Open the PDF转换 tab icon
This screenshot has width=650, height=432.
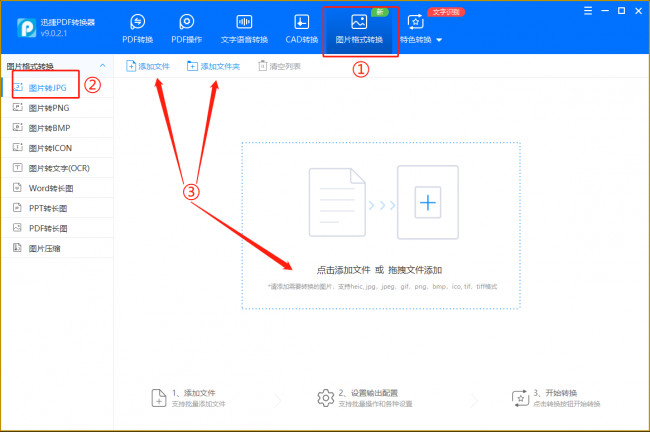click(137, 22)
